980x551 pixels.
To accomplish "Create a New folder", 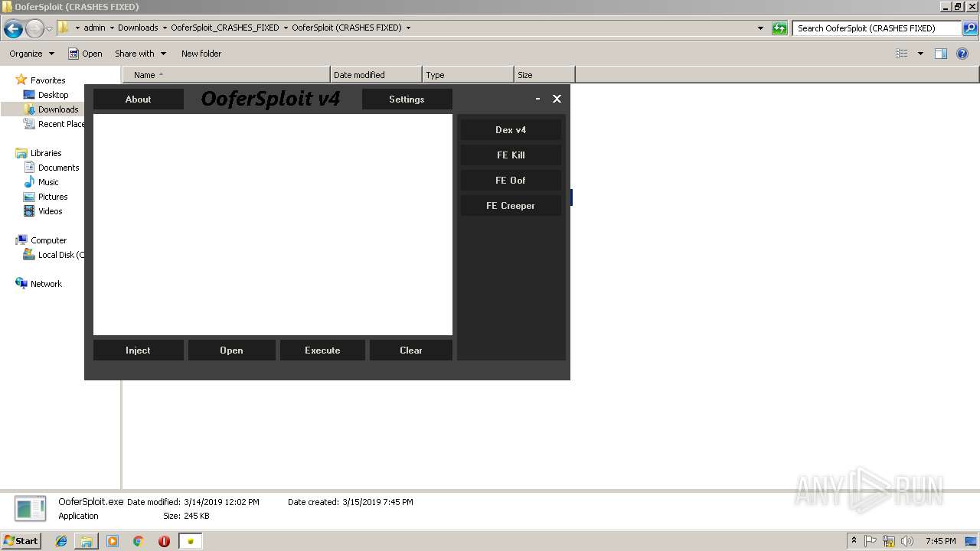I will click(201, 54).
